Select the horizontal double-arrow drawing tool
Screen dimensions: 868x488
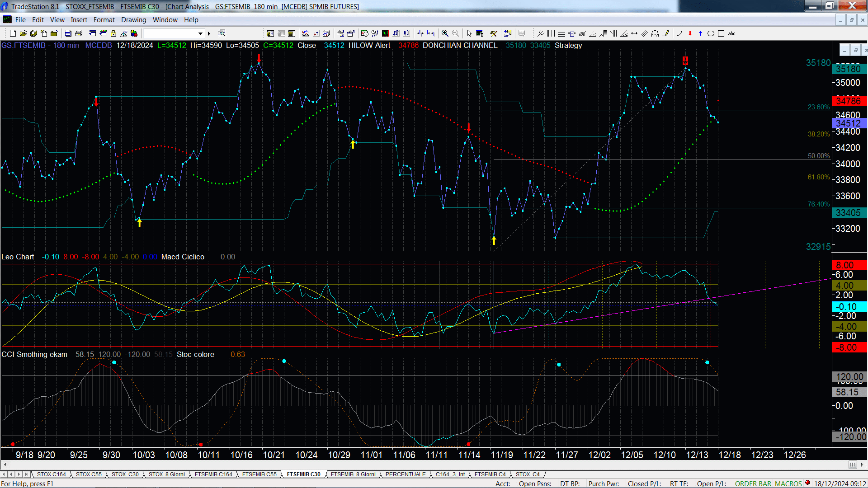click(634, 33)
